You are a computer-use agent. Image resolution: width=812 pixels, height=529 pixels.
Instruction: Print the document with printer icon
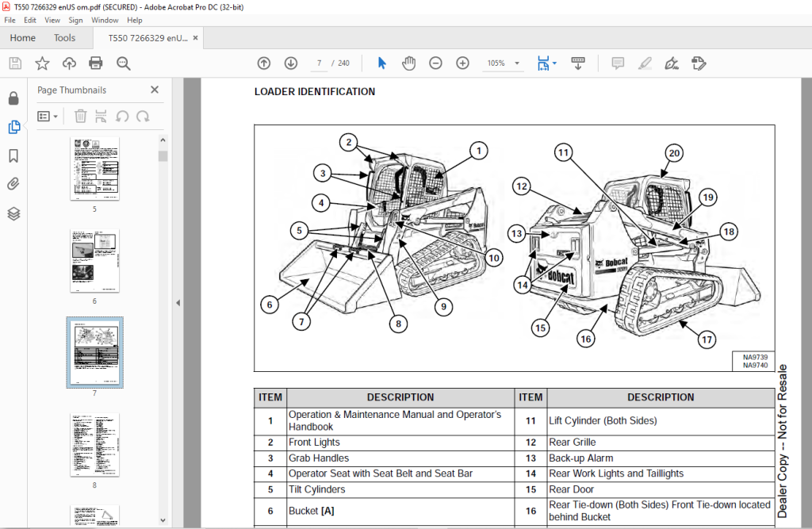click(96, 63)
